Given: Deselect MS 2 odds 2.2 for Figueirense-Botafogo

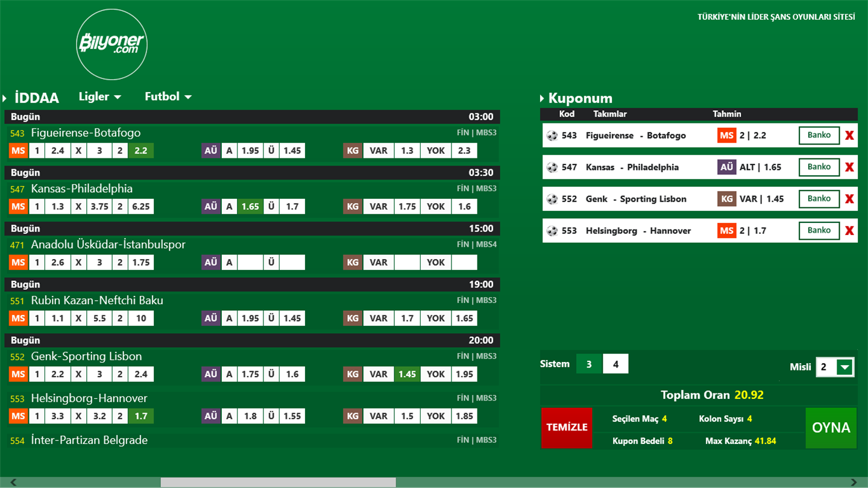Looking at the screenshot, I should [x=140, y=151].
